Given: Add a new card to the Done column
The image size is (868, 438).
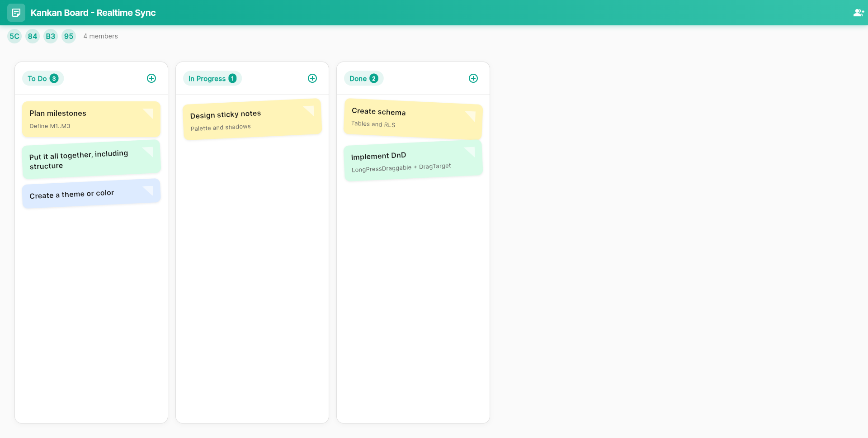Looking at the screenshot, I should point(473,78).
